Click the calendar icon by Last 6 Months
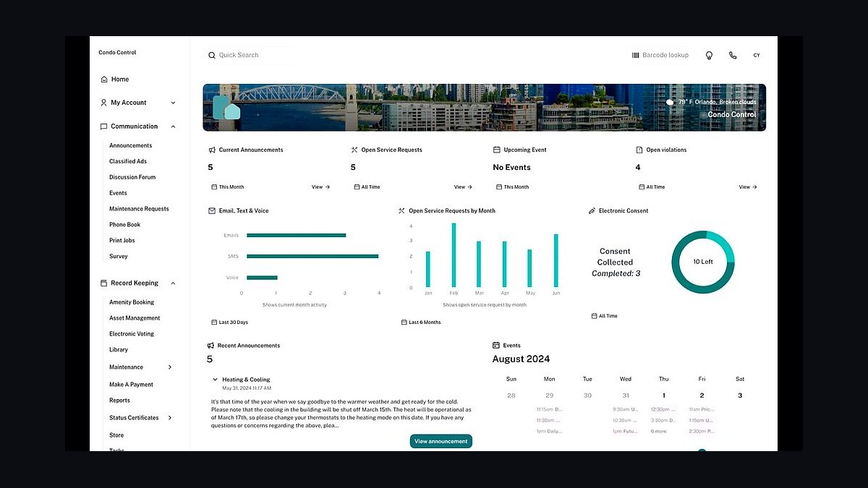 click(x=404, y=322)
